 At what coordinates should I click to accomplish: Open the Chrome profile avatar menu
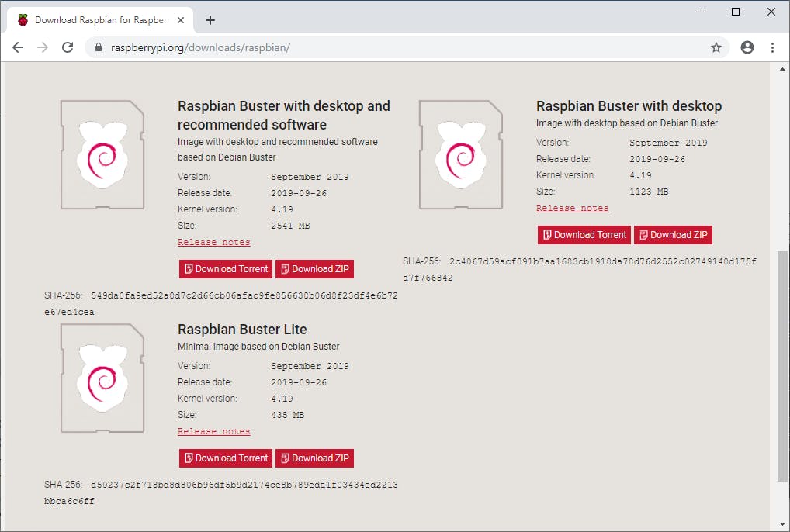(747, 47)
